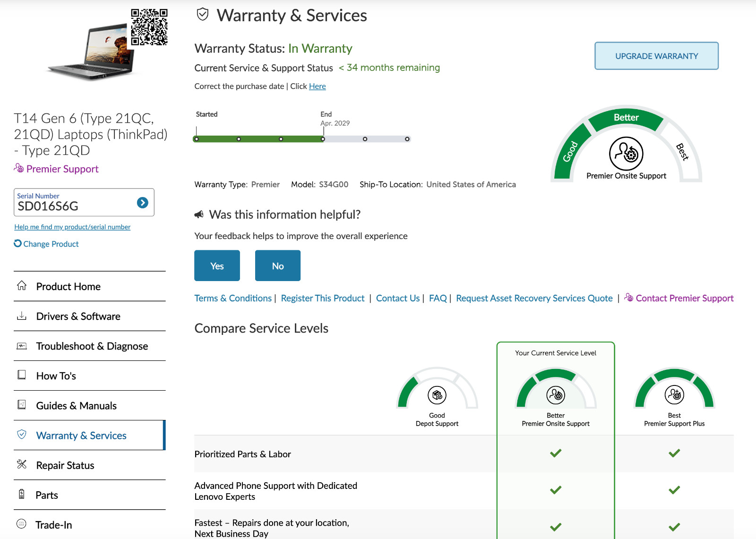Viewport: 756px width, 539px height.
Task: Click the warranty timeline End marker dot
Action: (323, 139)
